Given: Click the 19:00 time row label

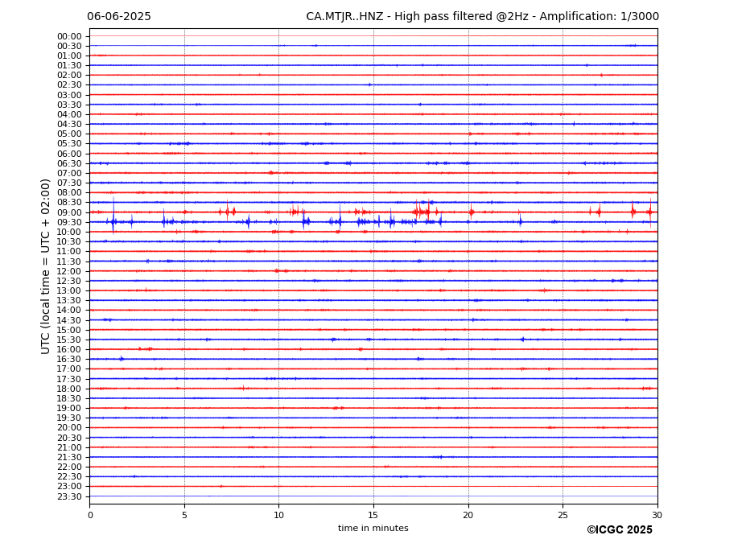Looking at the screenshot, I should coord(69,409).
